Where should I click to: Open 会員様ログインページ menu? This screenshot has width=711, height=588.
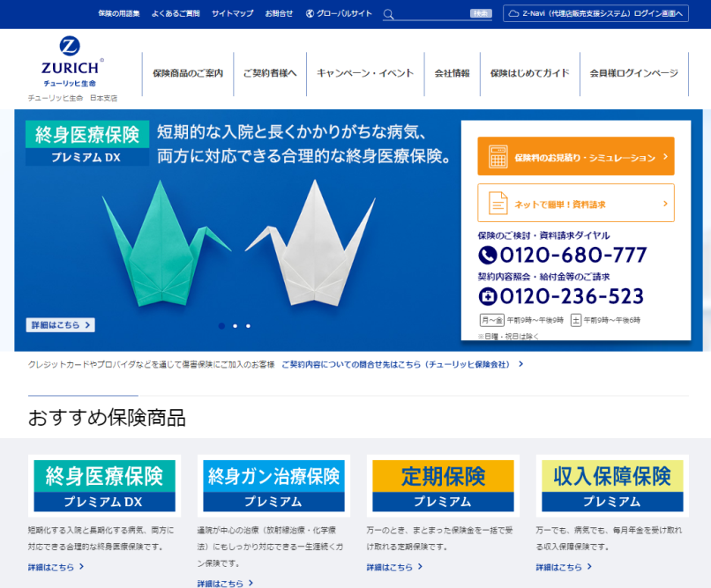[634, 73]
